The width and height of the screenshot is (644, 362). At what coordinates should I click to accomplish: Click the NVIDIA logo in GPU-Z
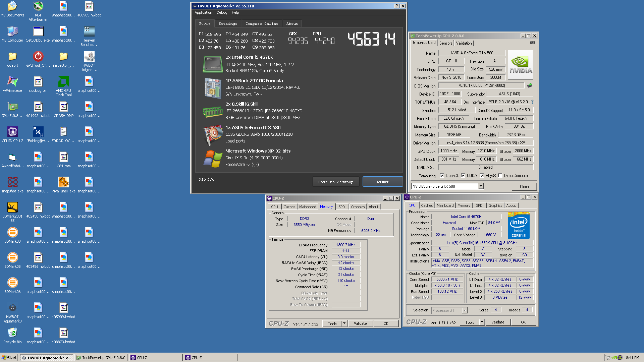click(520, 65)
